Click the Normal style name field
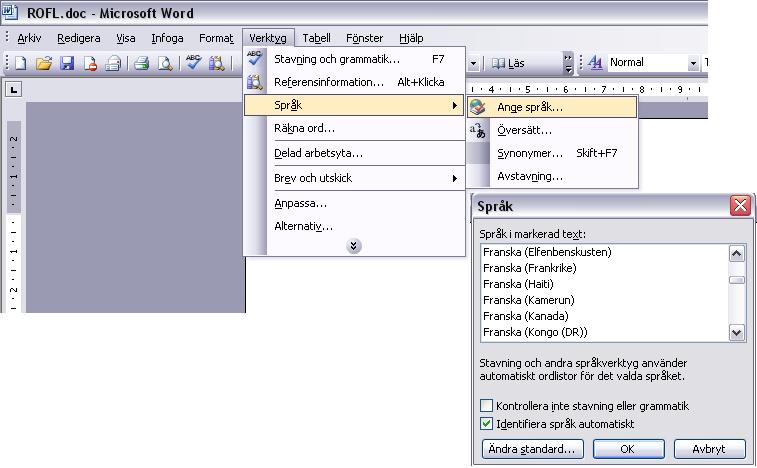757x468 pixels. 647,63
